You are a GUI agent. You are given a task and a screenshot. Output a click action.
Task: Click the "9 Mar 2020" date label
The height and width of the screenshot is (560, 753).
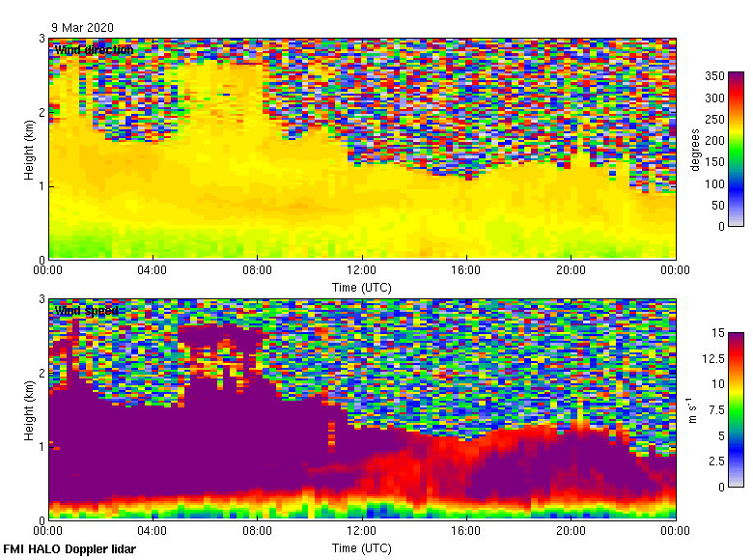click(x=80, y=28)
